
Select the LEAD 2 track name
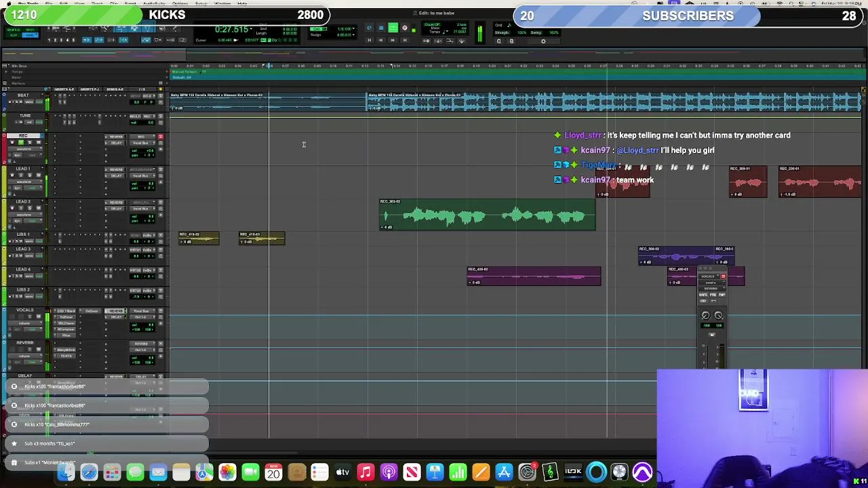tap(23, 201)
